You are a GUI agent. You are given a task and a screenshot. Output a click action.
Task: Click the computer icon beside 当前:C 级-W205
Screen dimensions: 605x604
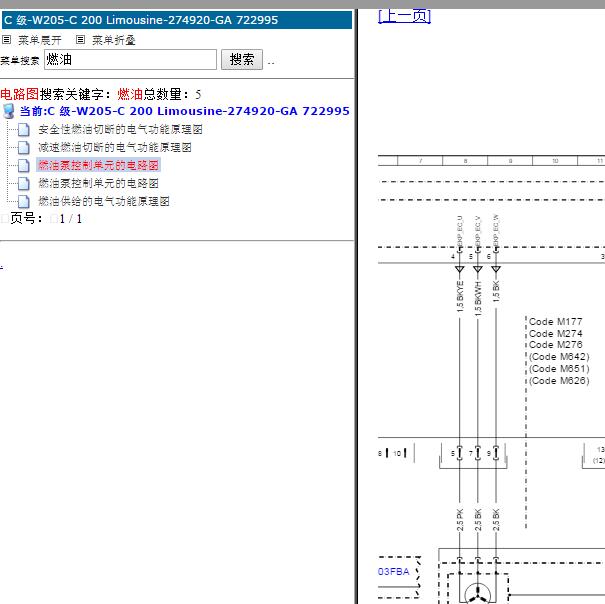(x=9, y=111)
